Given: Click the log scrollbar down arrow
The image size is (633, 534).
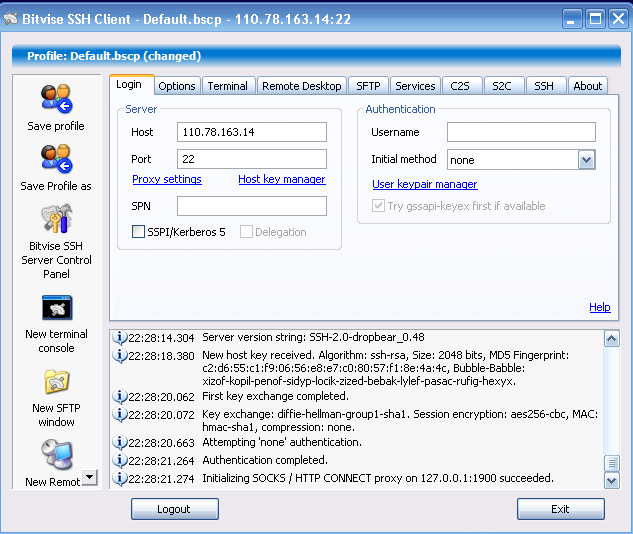Looking at the screenshot, I should tap(612, 480).
